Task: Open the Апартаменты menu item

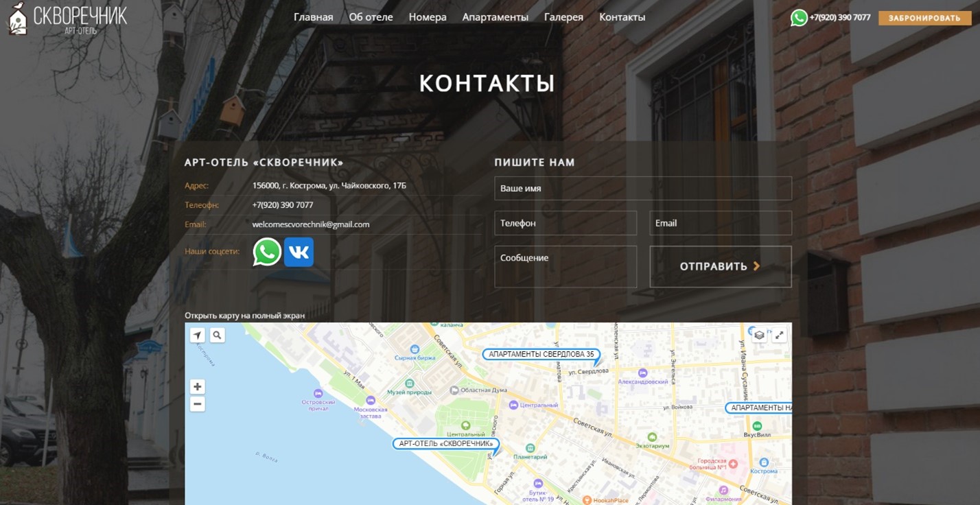Action: pyautogui.click(x=495, y=17)
